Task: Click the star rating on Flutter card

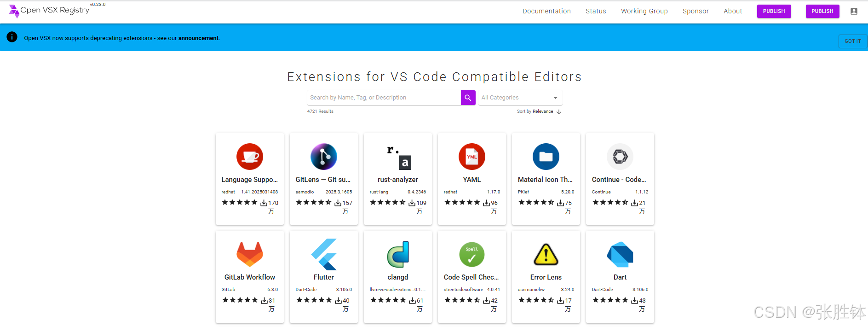Action: pyautogui.click(x=314, y=300)
